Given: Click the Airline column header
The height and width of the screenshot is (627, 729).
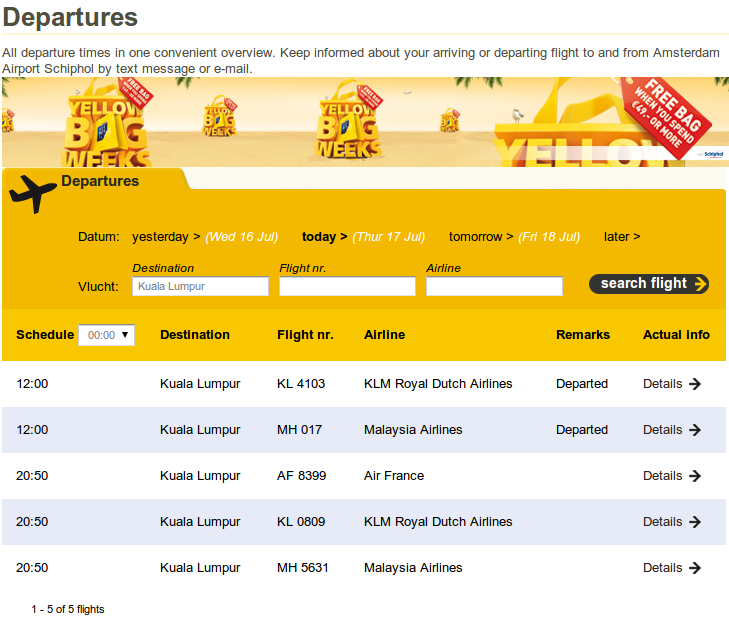Looking at the screenshot, I should click(384, 335).
